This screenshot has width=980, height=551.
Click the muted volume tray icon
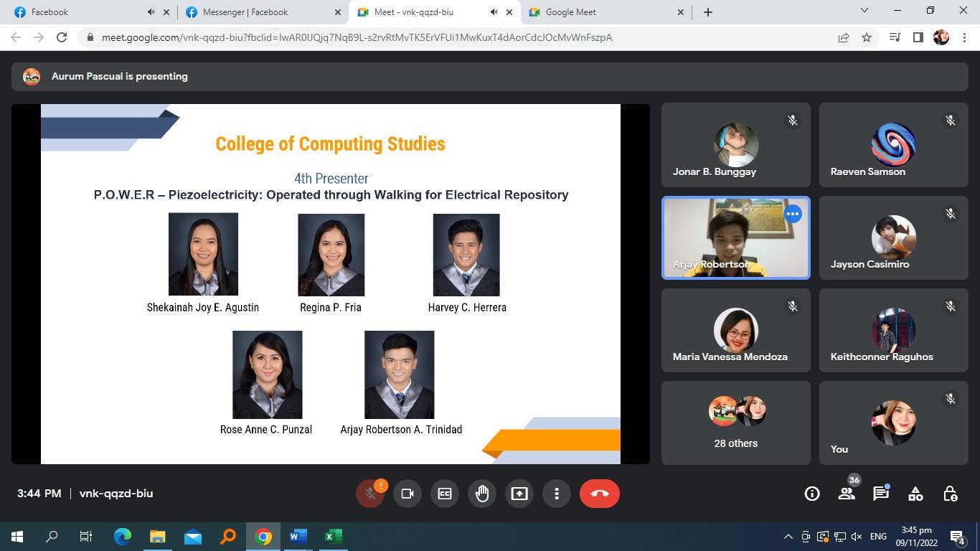[x=856, y=537]
